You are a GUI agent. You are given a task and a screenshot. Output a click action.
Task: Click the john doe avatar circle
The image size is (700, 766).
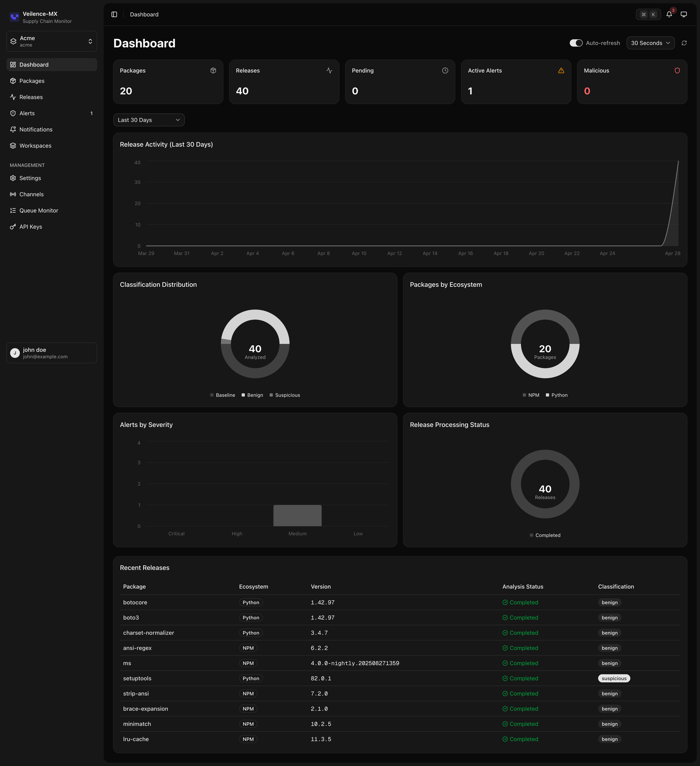click(x=15, y=353)
